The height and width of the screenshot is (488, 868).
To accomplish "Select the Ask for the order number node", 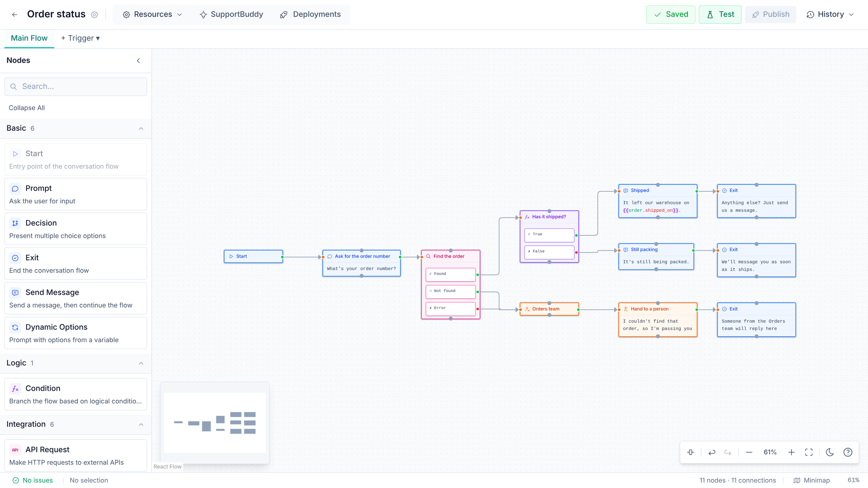I will click(x=361, y=263).
